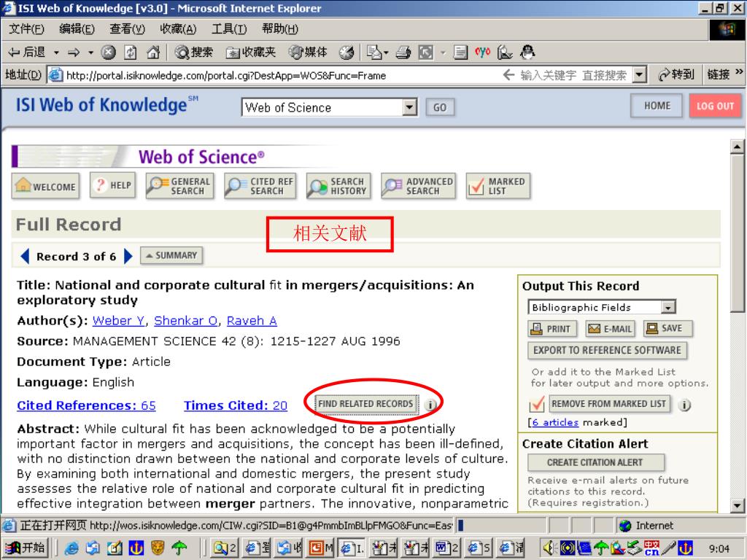This screenshot has height=560, width=747.
Task: Open ADVANCED SEARCH
Action: pyautogui.click(x=418, y=186)
